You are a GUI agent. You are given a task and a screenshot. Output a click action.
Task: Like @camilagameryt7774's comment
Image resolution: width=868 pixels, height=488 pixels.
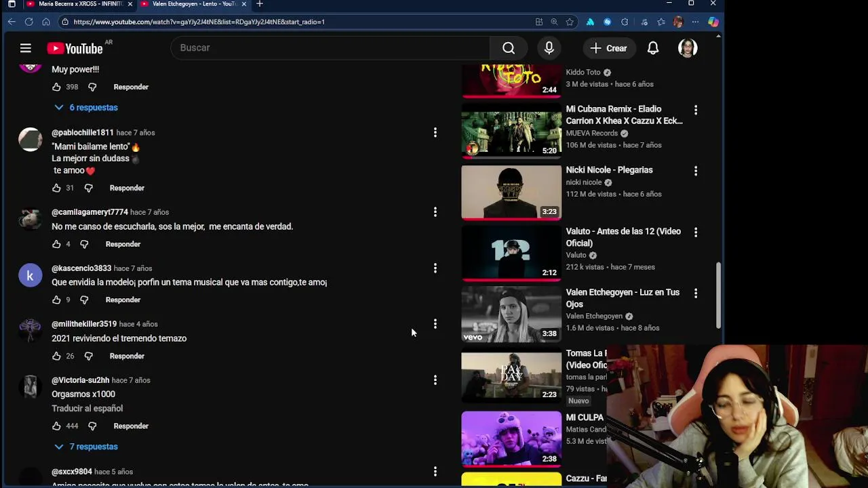tap(56, 244)
